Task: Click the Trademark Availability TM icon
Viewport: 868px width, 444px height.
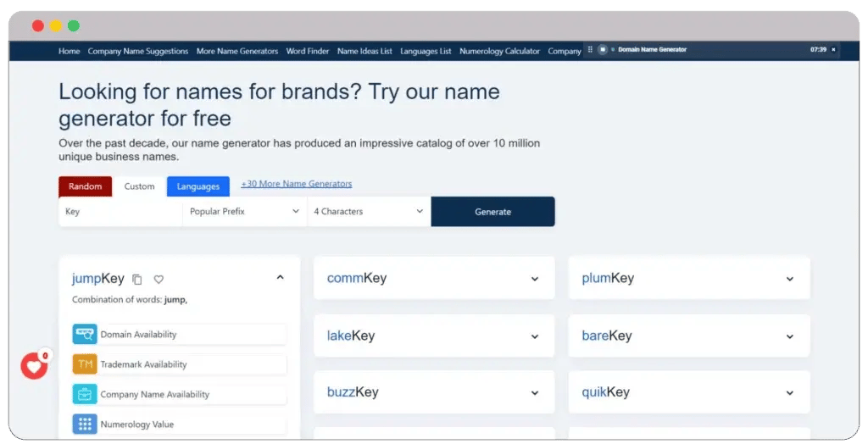Action: click(x=85, y=364)
